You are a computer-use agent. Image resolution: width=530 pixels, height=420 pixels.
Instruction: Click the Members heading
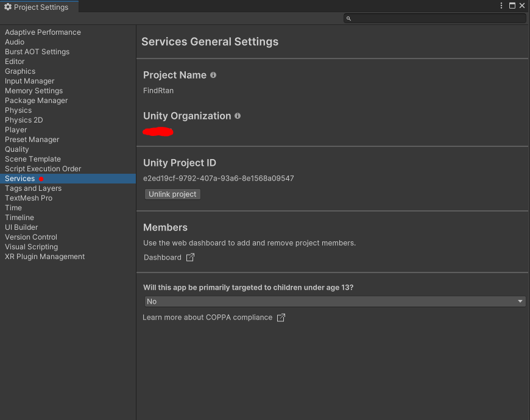(165, 227)
